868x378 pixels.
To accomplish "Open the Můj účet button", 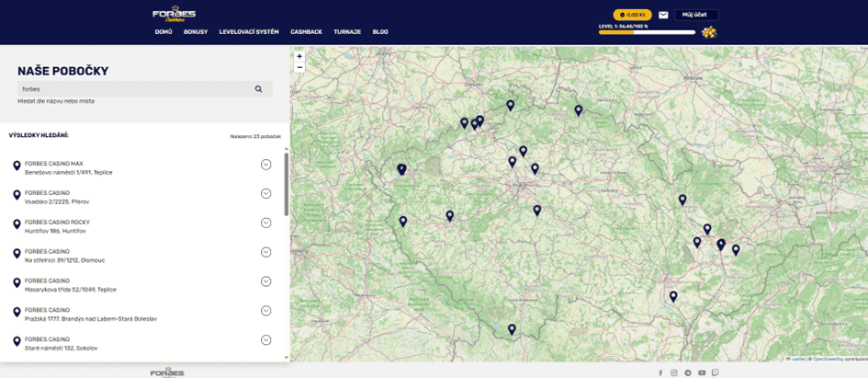I will pyautogui.click(x=696, y=15).
